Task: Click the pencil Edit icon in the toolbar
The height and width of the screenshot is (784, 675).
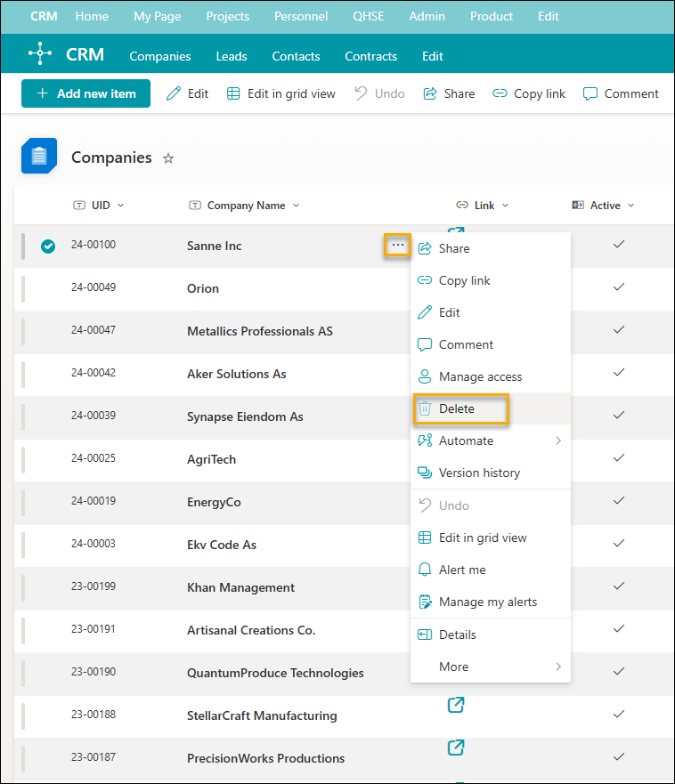Action: tap(174, 93)
